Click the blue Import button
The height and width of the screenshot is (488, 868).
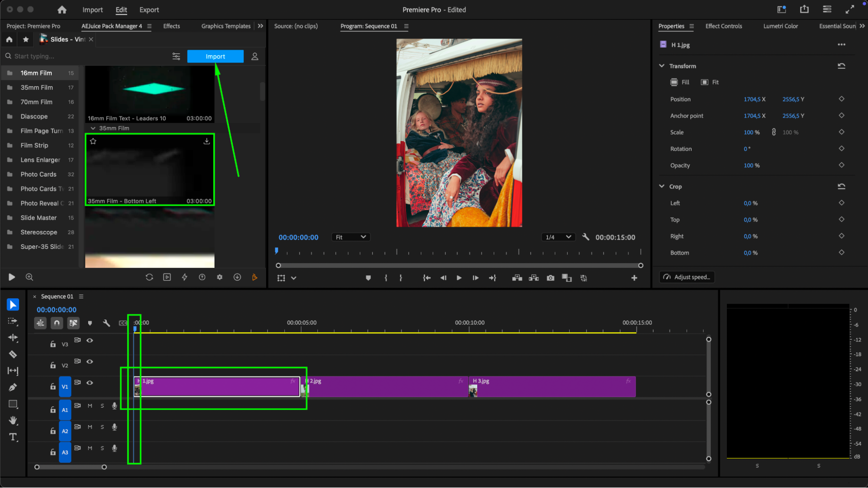tap(215, 56)
